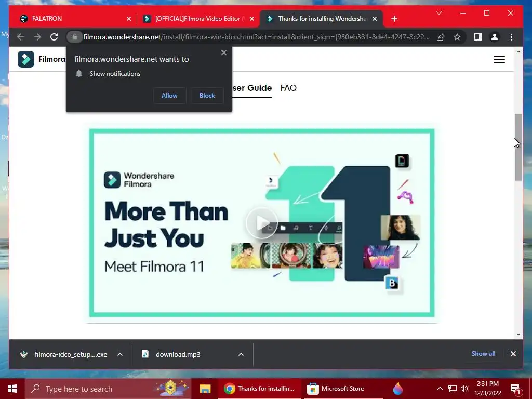Bookmark this page with star
Viewport: 532px width, 399px height.
click(x=457, y=37)
